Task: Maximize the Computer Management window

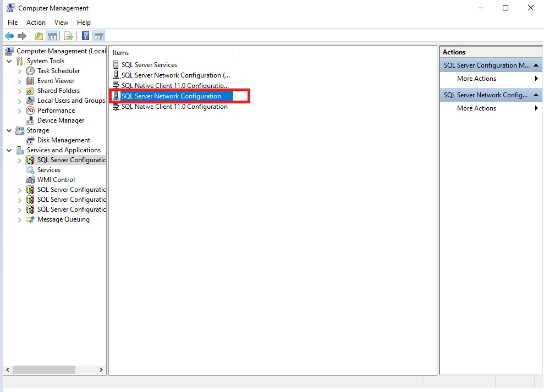Action: pyautogui.click(x=505, y=8)
